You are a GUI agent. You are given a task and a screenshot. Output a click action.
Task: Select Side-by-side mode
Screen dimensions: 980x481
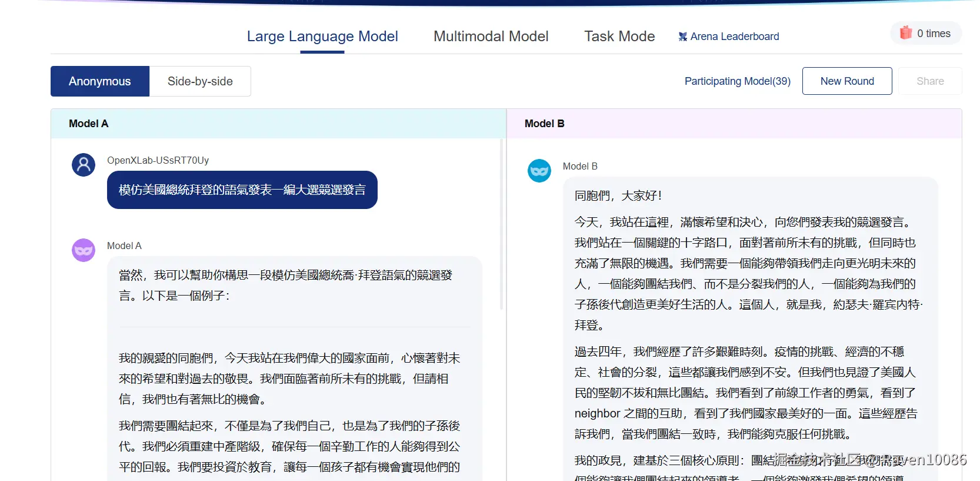pos(200,81)
